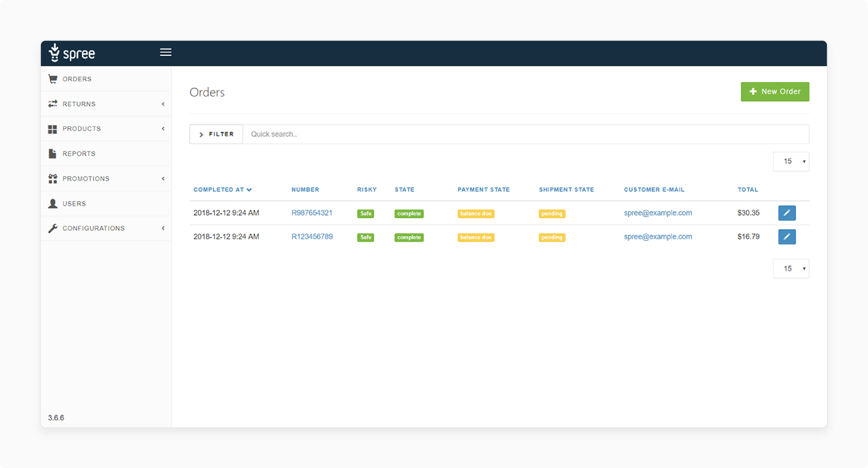The height and width of the screenshot is (468, 868).
Task: Expand the Returns submenu chevron
Action: point(163,104)
